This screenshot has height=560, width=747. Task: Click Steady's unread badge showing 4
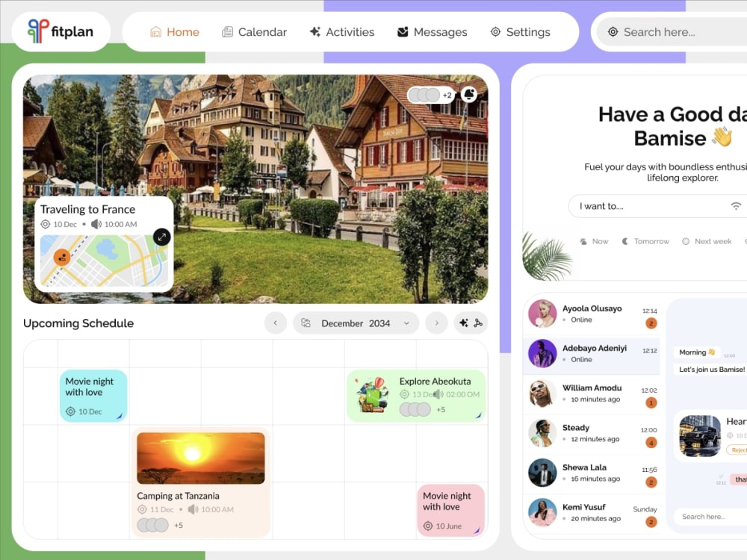tap(651, 442)
